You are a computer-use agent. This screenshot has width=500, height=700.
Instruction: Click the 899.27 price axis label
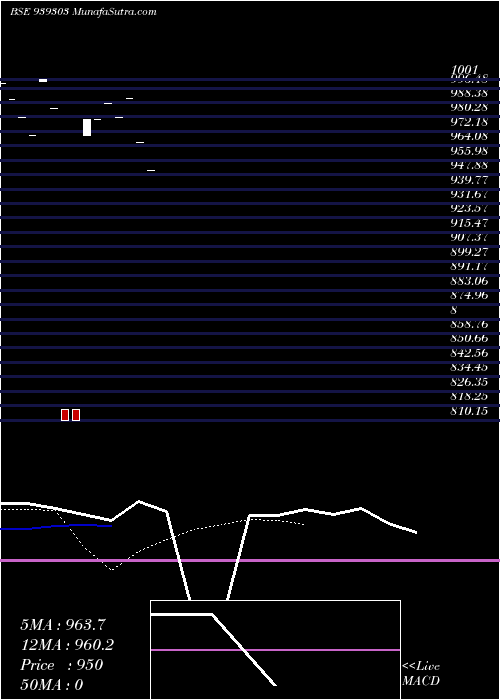click(469, 252)
